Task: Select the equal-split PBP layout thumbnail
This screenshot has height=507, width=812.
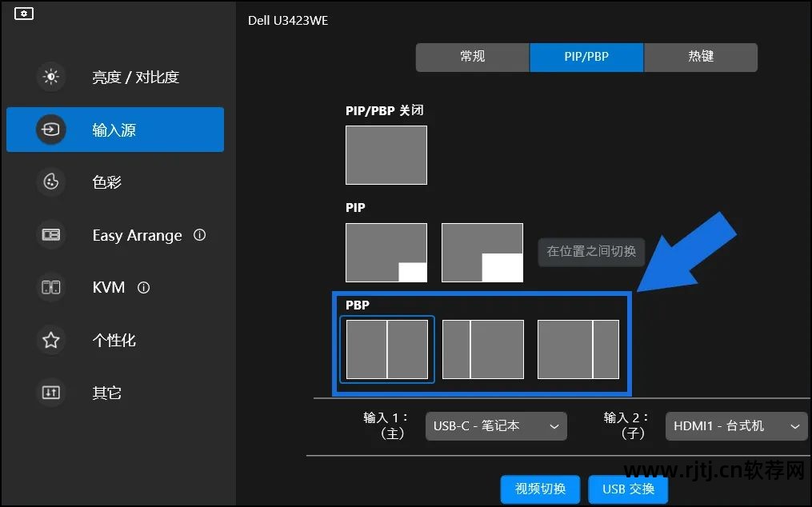Action: pyautogui.click(x=387, y=349)
